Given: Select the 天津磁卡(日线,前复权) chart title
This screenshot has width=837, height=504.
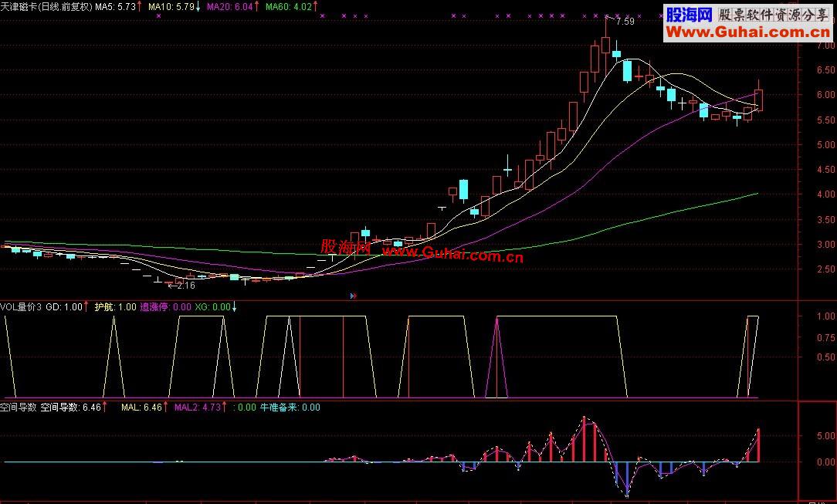Looking at the screenshot, I should 46,6.
